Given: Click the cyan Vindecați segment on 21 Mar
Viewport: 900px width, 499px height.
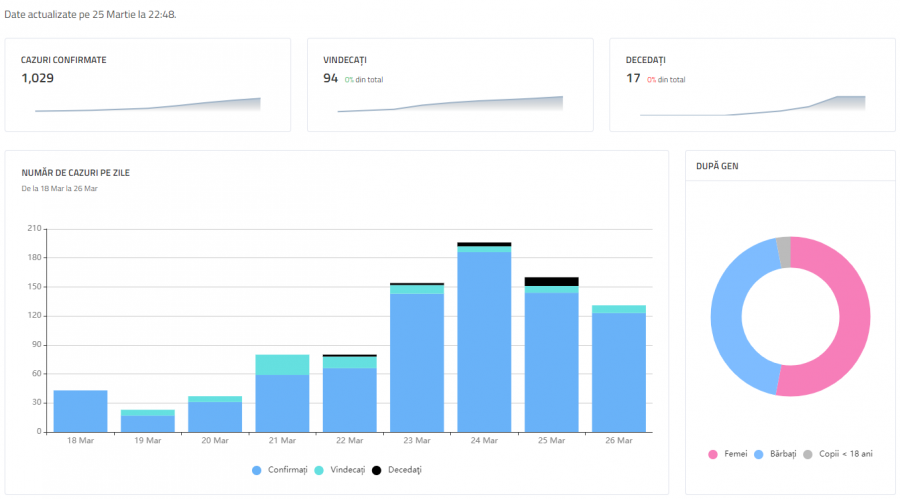Looking at the screenshot, I should [282, 364].
